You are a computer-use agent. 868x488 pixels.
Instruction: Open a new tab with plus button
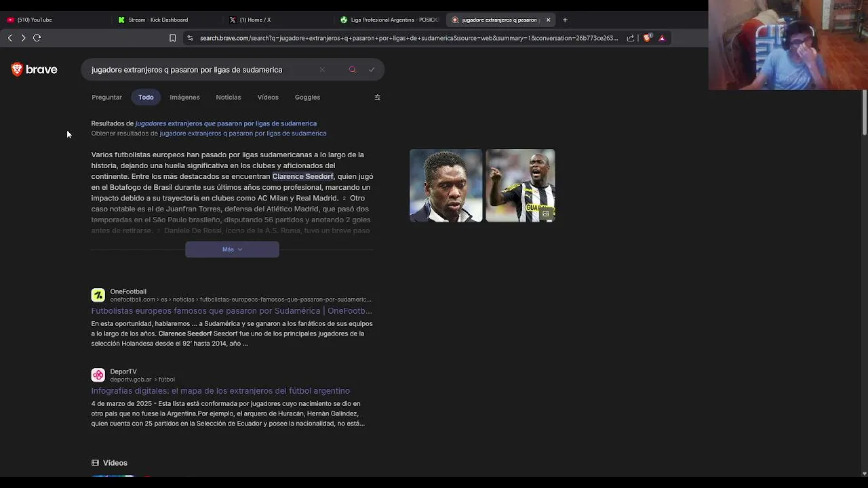565,20
